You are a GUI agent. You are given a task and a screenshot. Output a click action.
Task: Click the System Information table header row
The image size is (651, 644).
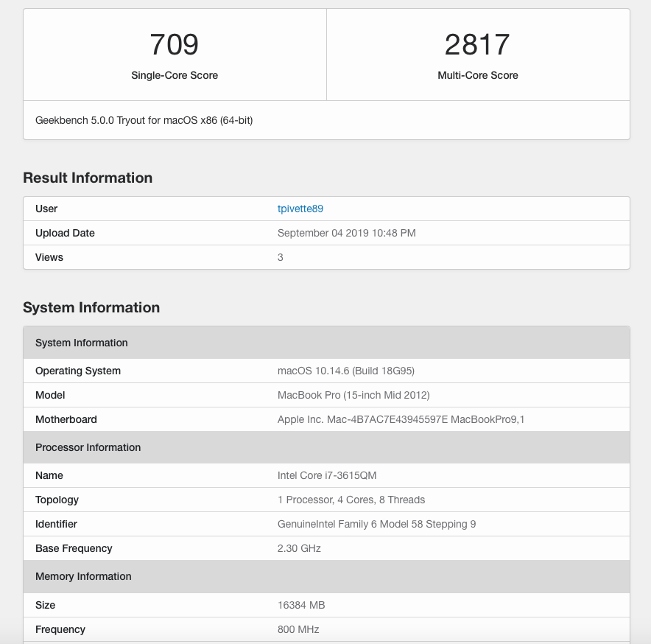tap(326, 343)
